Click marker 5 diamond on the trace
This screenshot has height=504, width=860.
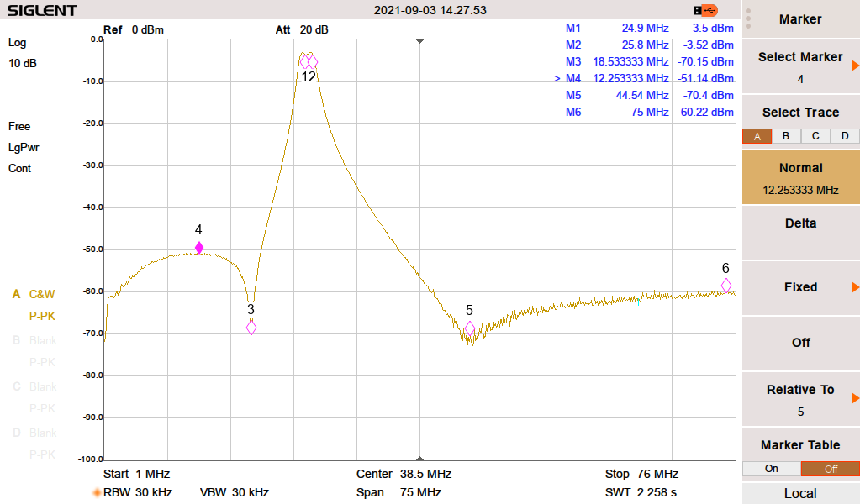pyautogui.click(x=469, y=328)
